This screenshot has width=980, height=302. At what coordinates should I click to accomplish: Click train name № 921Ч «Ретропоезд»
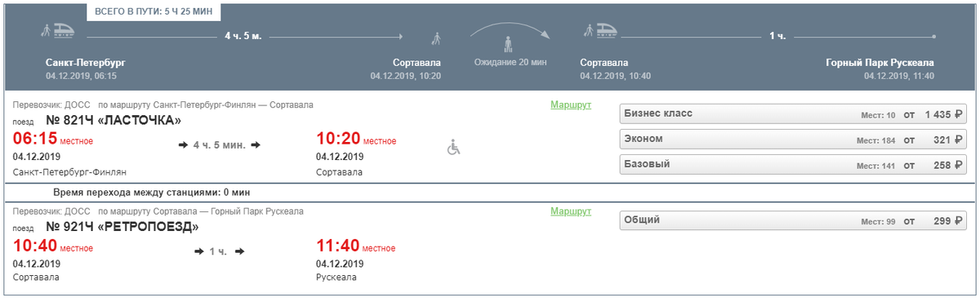pos(122,226)
